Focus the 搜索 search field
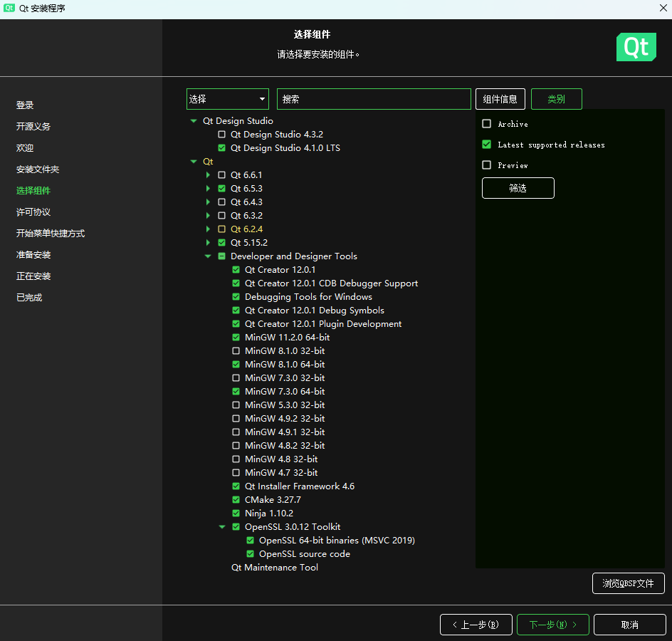 tap(374, 99)
